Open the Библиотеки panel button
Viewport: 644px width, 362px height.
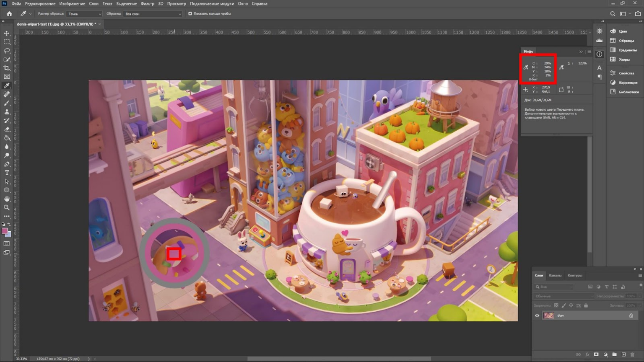(x=624, y=92)
